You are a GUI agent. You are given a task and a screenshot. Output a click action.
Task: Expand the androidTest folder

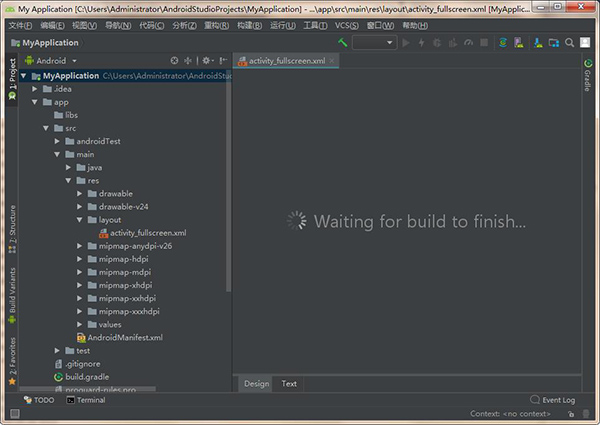click(57, 141)
